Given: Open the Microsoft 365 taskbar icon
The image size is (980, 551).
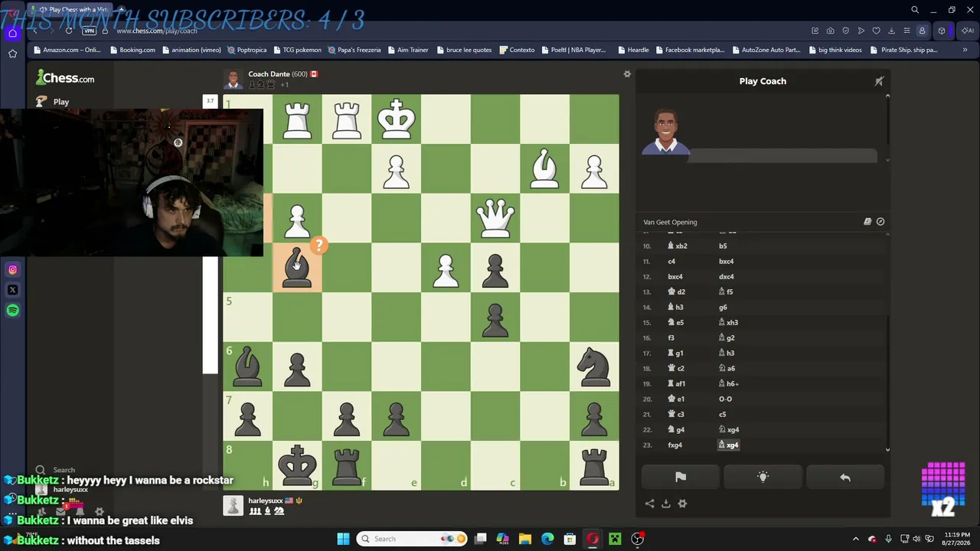Looking at the screenshot, I should (503, 539).
